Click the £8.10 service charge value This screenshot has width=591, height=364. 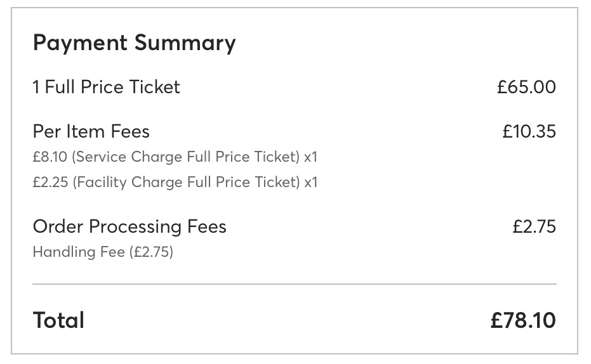pyautogui.click(x=51, y=156)
